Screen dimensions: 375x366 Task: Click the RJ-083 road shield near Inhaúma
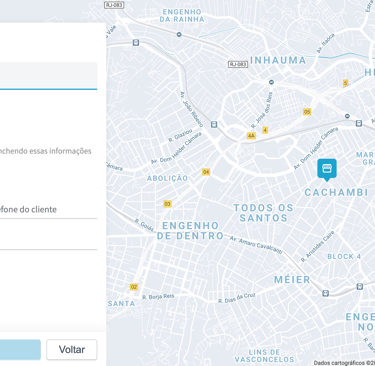point(238,64)
